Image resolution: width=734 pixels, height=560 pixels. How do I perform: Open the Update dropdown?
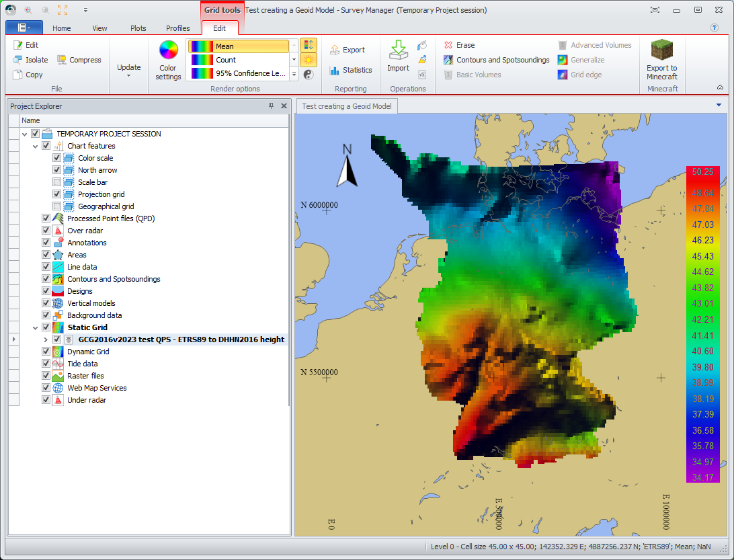(x=128, y=70)
